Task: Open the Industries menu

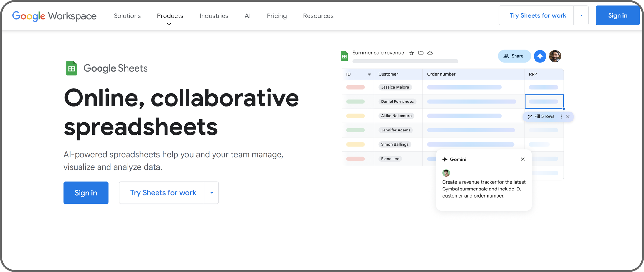Action: click(214, 16)
